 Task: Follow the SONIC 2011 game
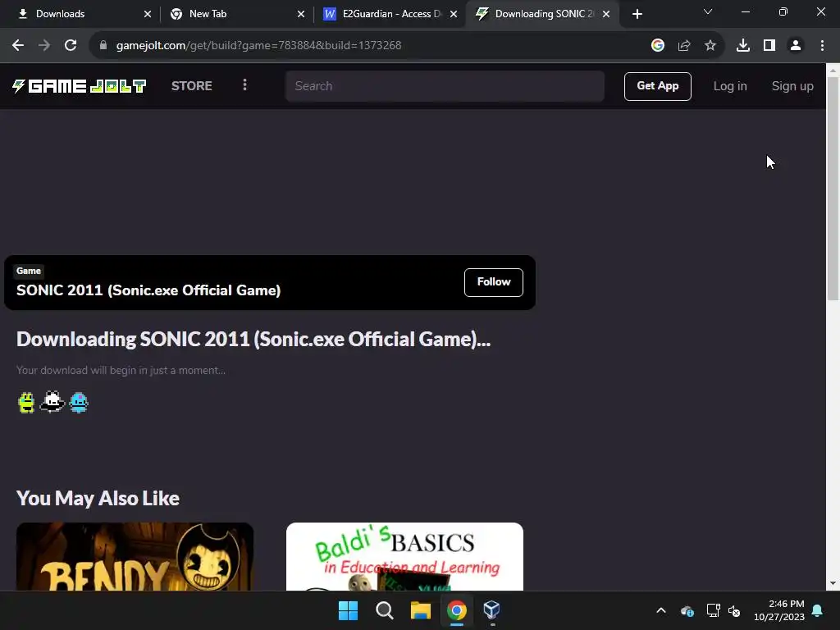[x=493, y=282]
